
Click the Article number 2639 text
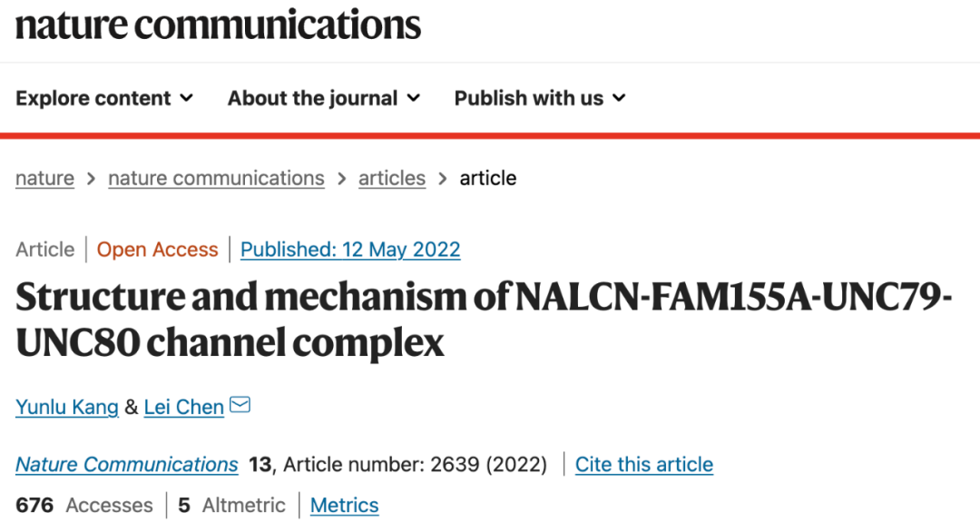[x=415, y=465]
